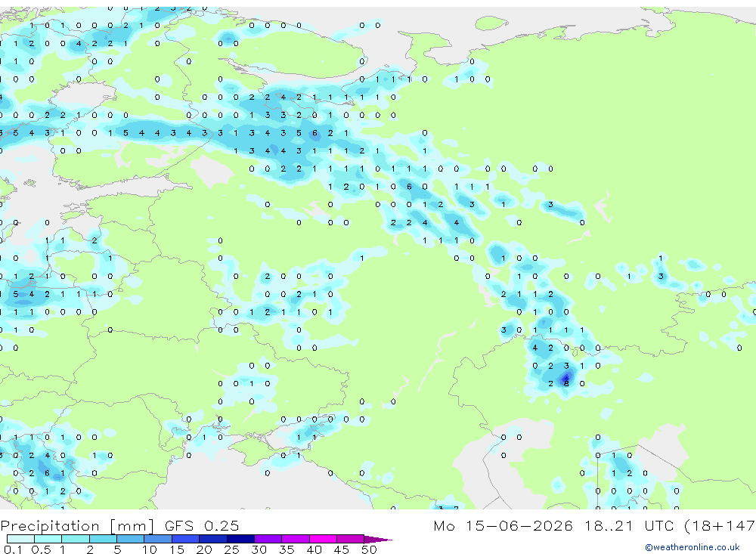Click the over-50 mm arrow tip of legend
This screenshot has width=756, height=554.
click(x=378, y=539)
